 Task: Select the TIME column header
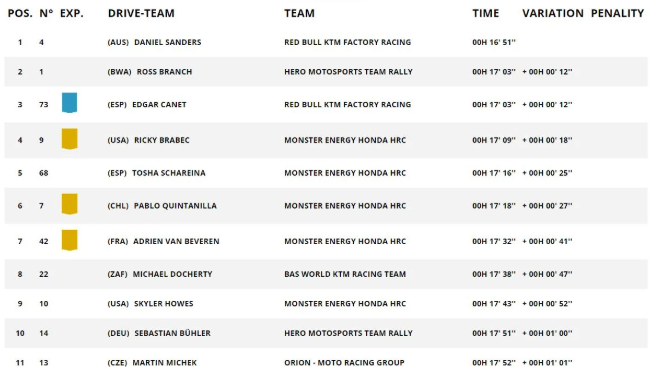coord(485,13)
